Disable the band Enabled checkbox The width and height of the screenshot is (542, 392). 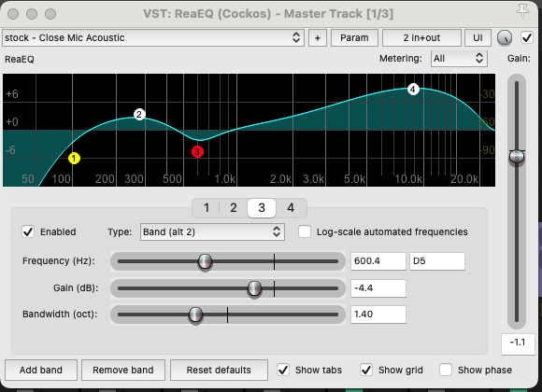coord(28,231)
